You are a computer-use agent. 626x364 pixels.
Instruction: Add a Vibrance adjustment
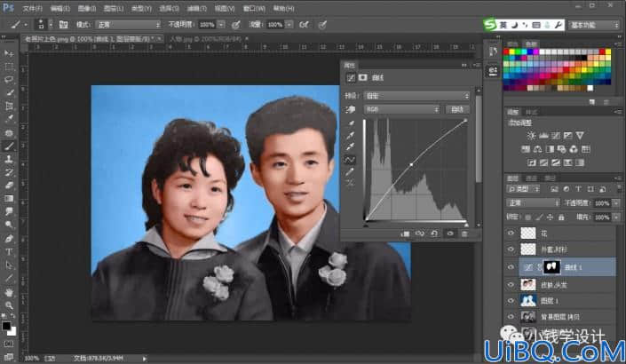(580, 136)
